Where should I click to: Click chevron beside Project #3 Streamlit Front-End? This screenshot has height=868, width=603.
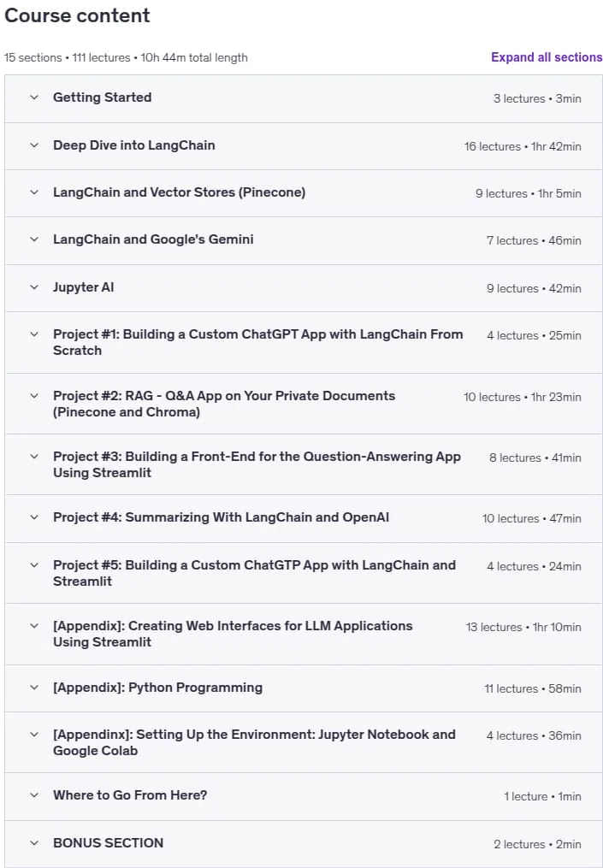point(34,457)
